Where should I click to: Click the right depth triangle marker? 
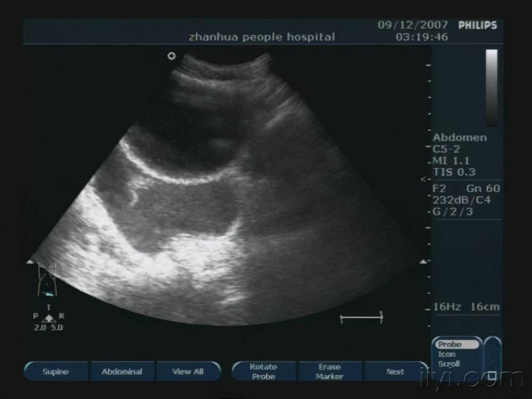tap(423, 262)
